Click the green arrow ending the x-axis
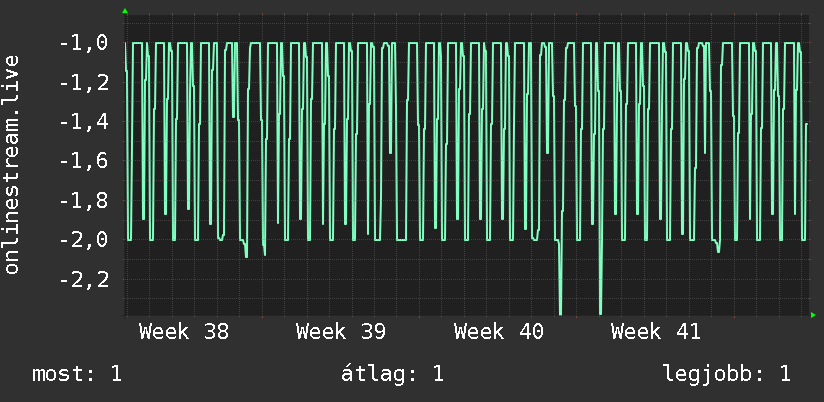 point(813,315)
